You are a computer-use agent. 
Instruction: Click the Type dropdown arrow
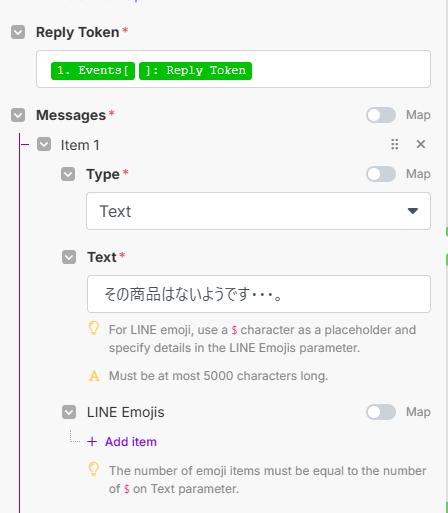(413, 211)
